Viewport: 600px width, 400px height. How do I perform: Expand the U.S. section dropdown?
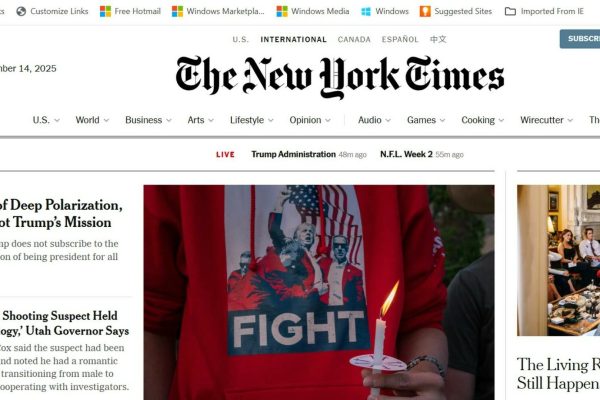tap(57, 120)
